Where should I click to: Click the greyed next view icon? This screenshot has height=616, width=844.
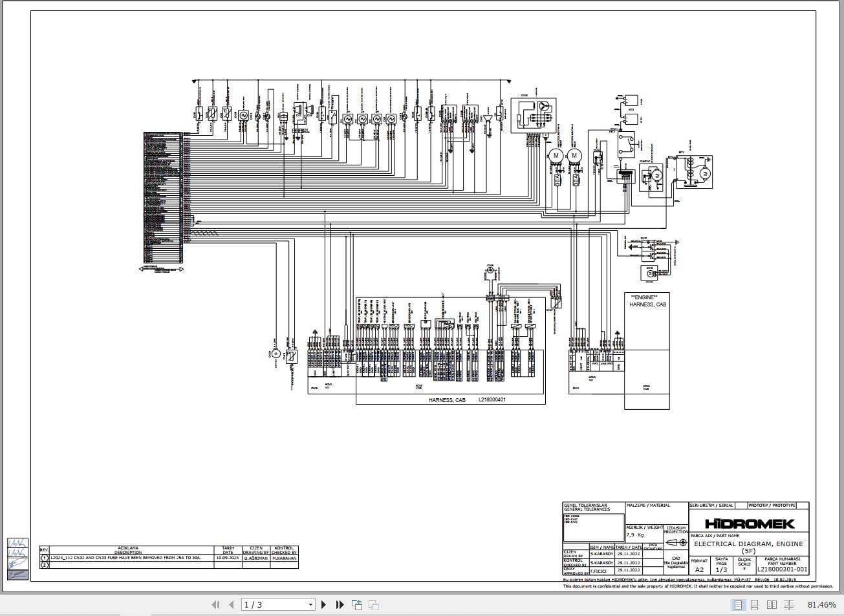click(x=374, y=605)
